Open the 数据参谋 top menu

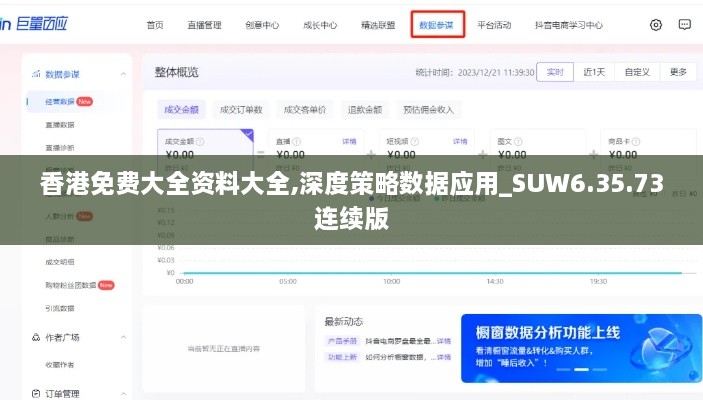tap(437, 25)
